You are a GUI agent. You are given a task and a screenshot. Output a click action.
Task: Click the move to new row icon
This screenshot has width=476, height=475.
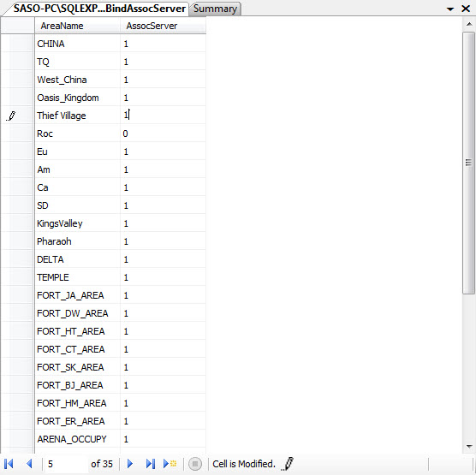click(x=170, y=464)
